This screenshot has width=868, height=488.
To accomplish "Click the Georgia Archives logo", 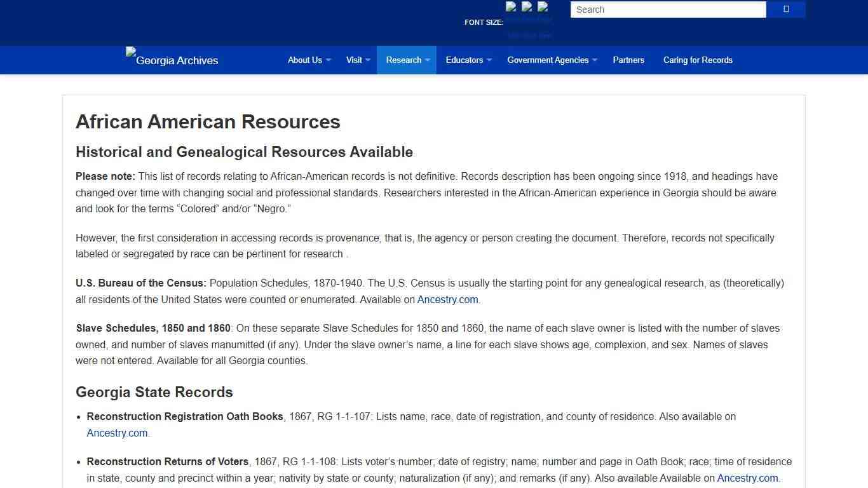I will (x=171, y=60).
